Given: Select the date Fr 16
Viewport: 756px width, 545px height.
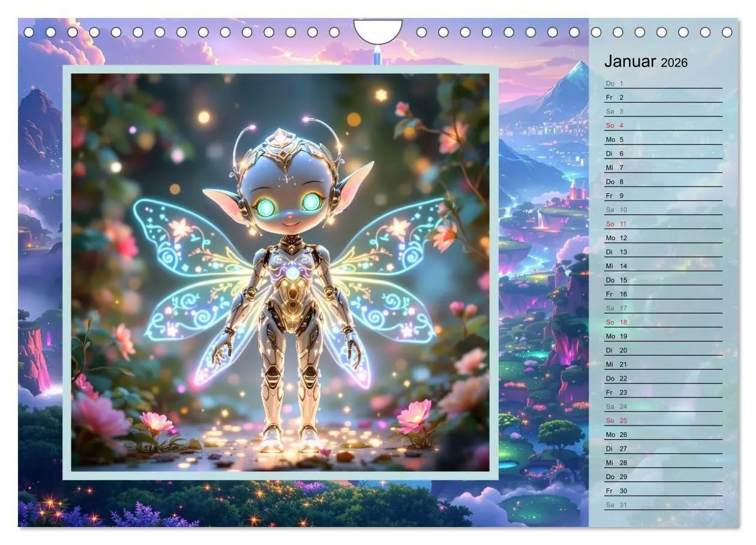Looking at the screenshot, I should (x=613, y=294).
